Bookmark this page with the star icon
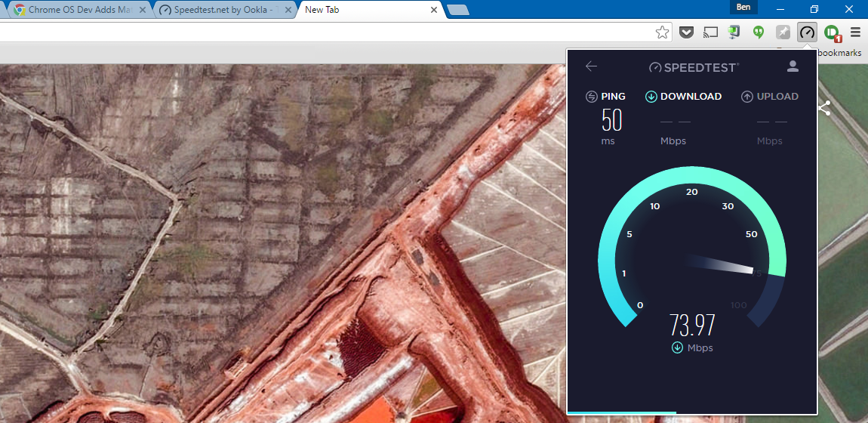Image resolution: width=868 pixels, height=423 pixels. [x=662, y=32]
